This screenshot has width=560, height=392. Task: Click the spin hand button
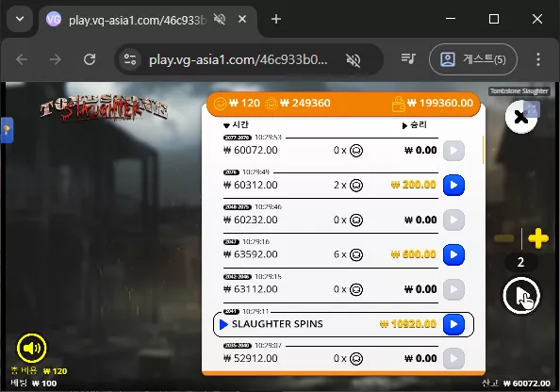click(x=521, y=296)
